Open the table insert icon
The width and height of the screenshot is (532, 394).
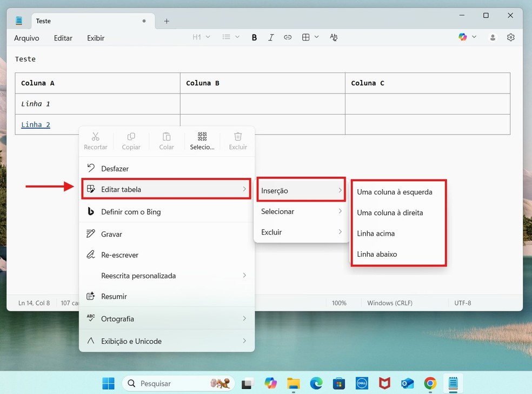click(305, 37)
